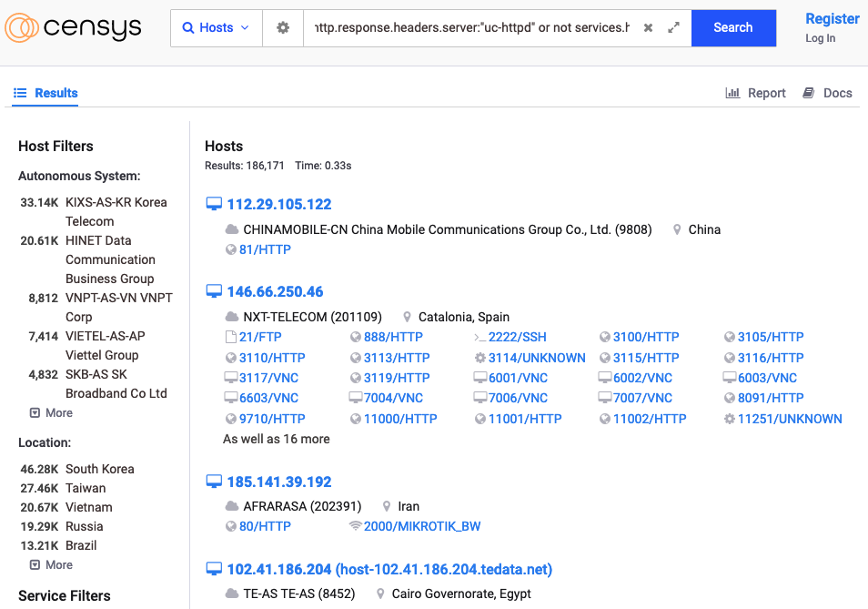Click the wifi icon for 2000/MIKROTIK_BW
Screen dimensions: 868x609
pyautogui.click(x=355, y=526)
